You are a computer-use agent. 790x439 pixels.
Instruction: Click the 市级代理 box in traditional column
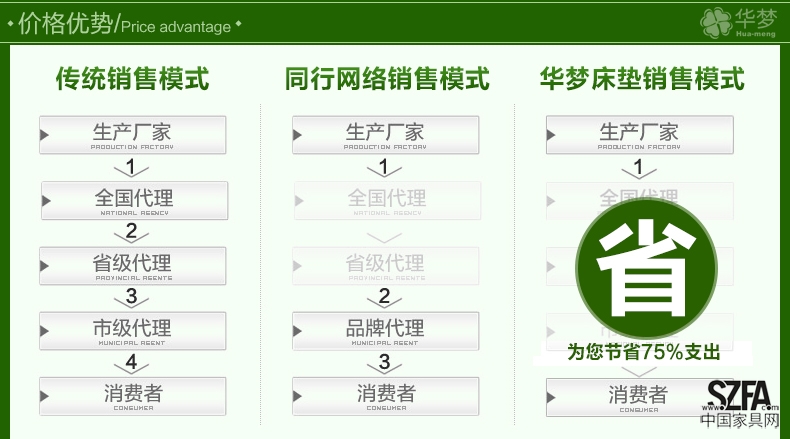pyautogui.click(x=133, y=330)
